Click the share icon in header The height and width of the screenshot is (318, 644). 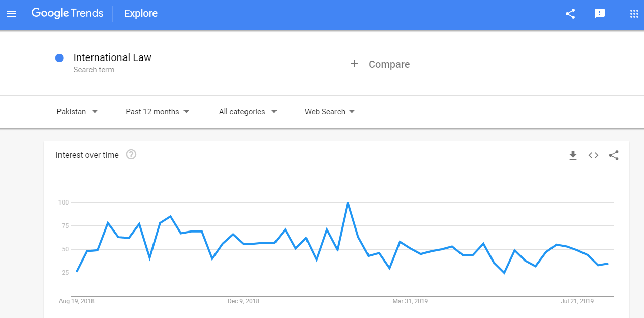point(570,14)
